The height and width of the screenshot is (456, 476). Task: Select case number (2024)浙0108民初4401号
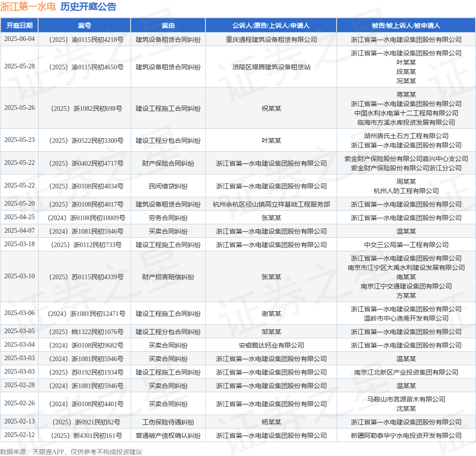[x=86, y=404]
